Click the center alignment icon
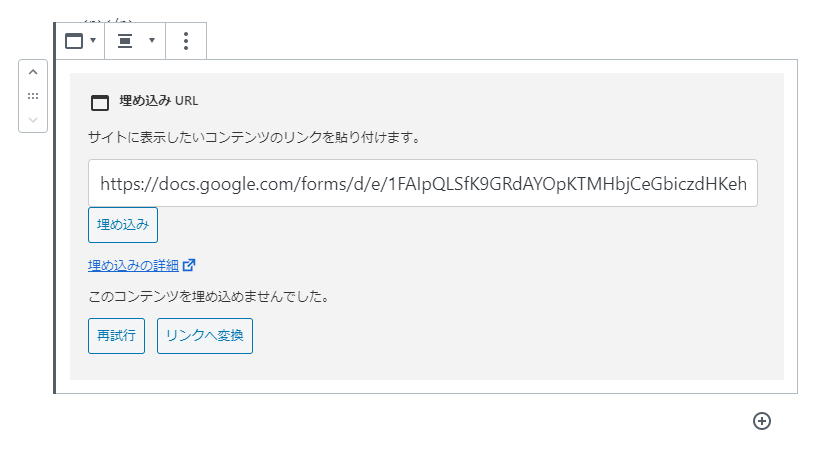The width and height of the screenshot is (832, 453). click(125, 41)
